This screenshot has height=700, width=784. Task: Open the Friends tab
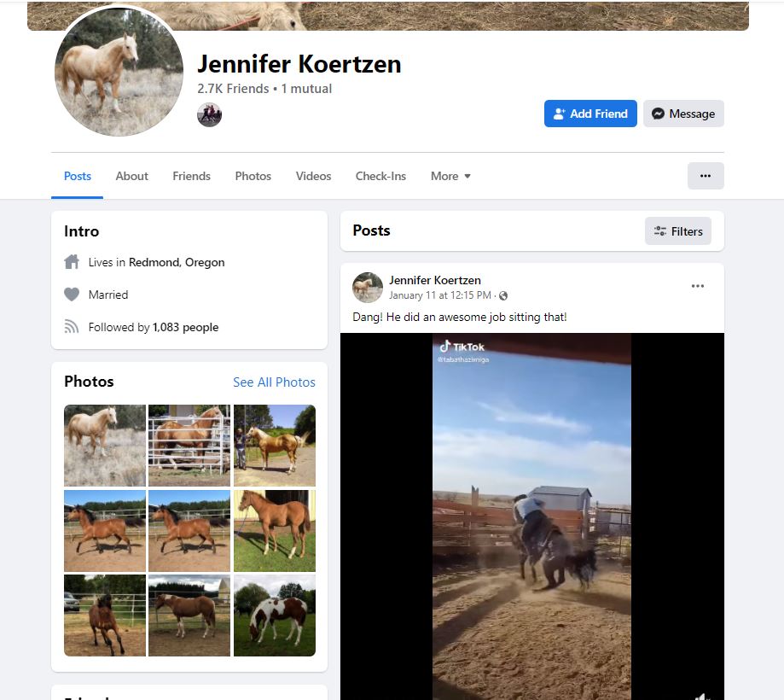coord(191,176)
